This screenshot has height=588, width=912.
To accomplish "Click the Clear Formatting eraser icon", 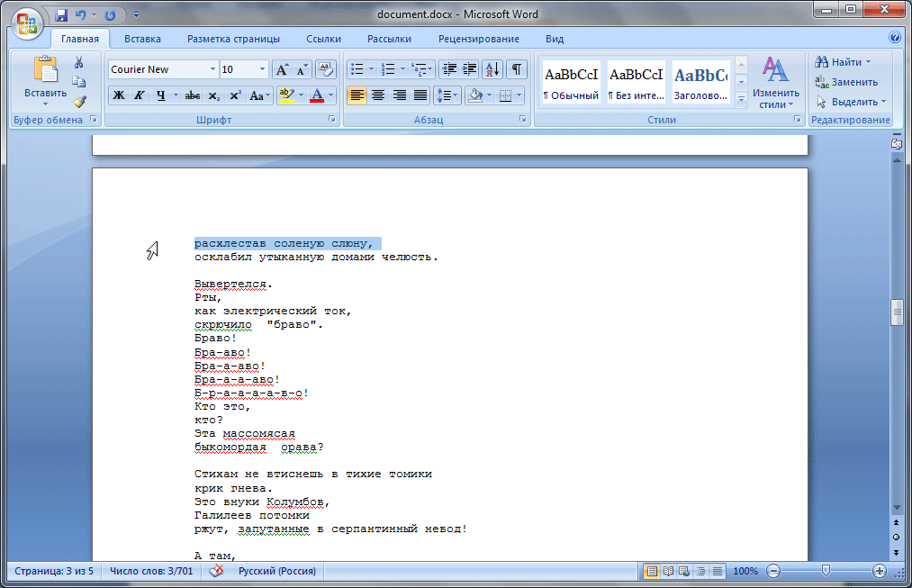I will [326, 69].
